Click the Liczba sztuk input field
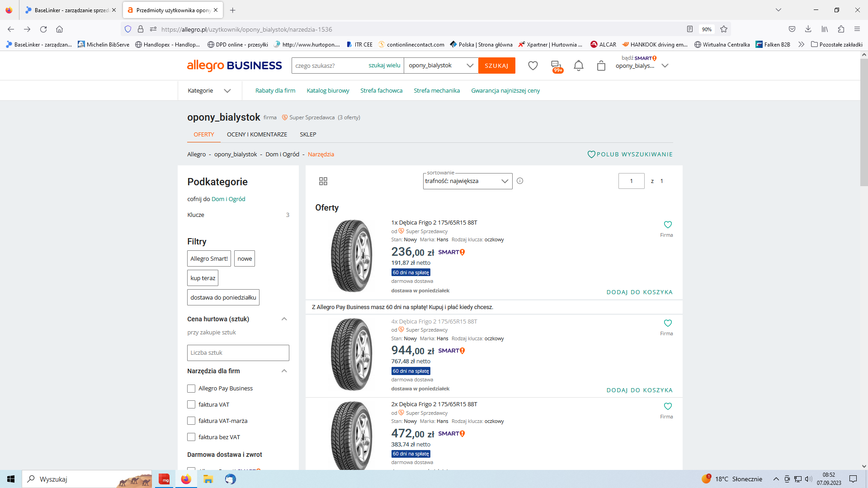 coord(238,353)
